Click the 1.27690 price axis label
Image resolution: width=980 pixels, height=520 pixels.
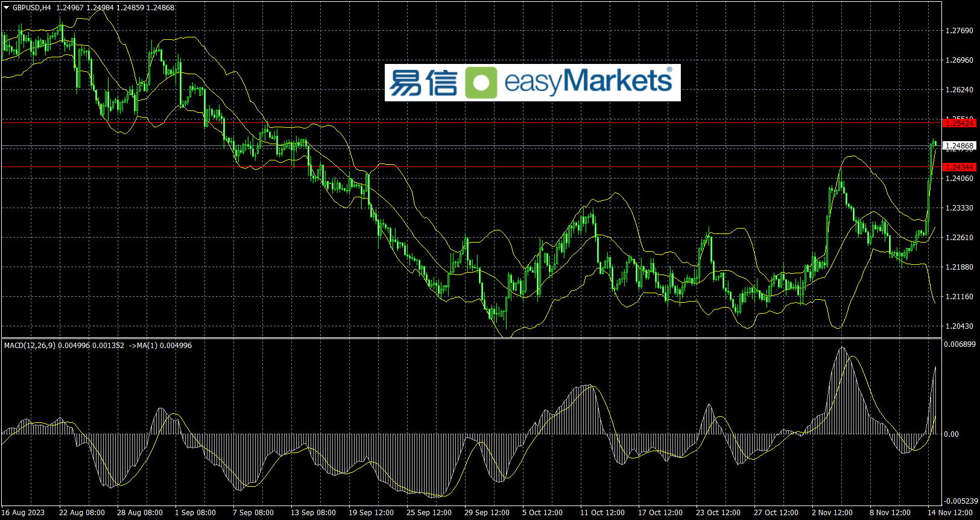(x=959, y=31)
